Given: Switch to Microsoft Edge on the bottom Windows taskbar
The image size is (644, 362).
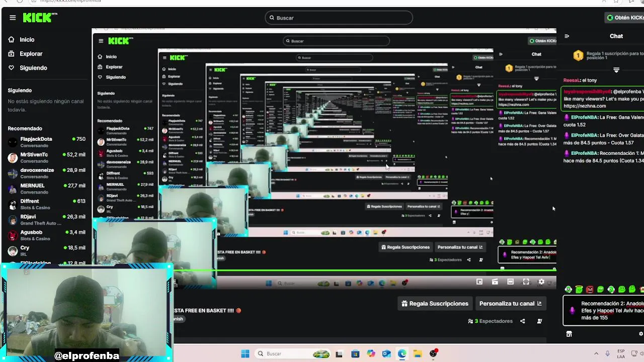Looking at the screenshot, I should tap(402, 354).
